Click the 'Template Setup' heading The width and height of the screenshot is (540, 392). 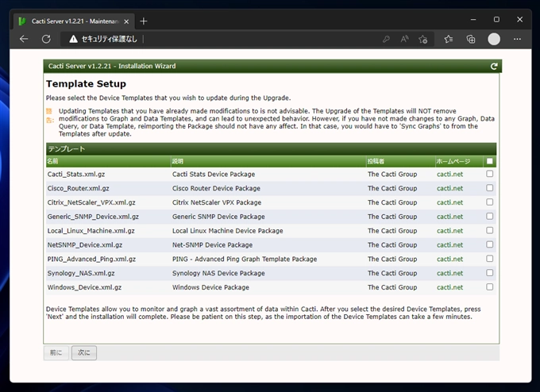86,83
